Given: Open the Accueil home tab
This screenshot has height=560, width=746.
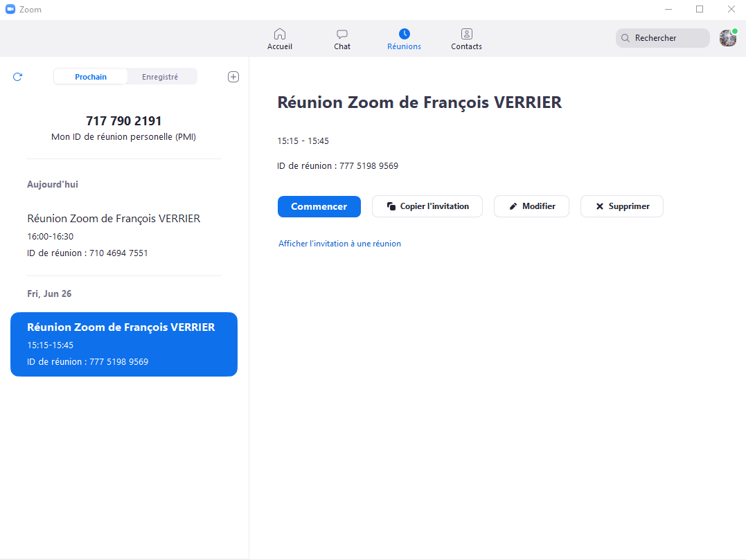Looking at the screenshot, I should click(x=280, y=39).
